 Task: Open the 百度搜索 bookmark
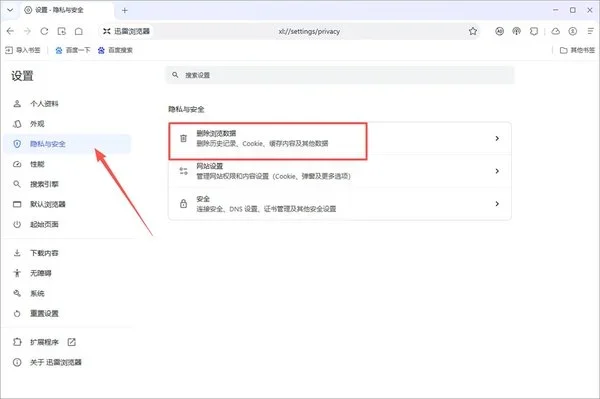pyautogui.click(x=115, y=50)
